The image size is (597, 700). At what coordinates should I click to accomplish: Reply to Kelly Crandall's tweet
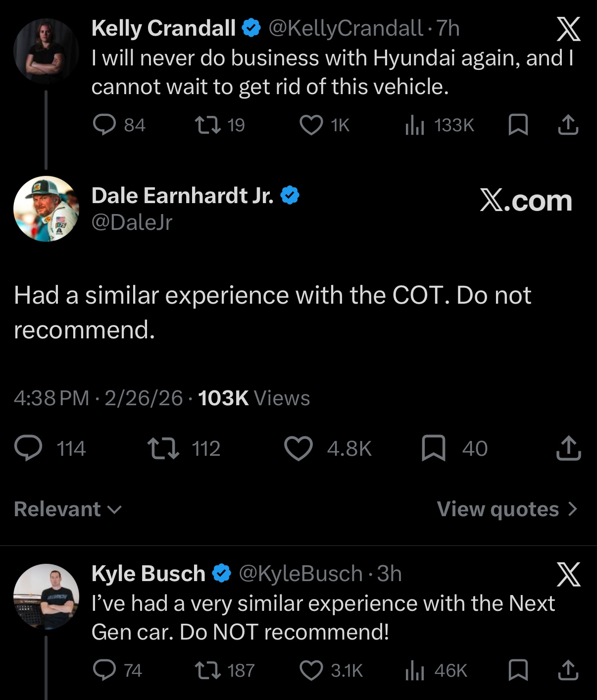tap(104, 125)
